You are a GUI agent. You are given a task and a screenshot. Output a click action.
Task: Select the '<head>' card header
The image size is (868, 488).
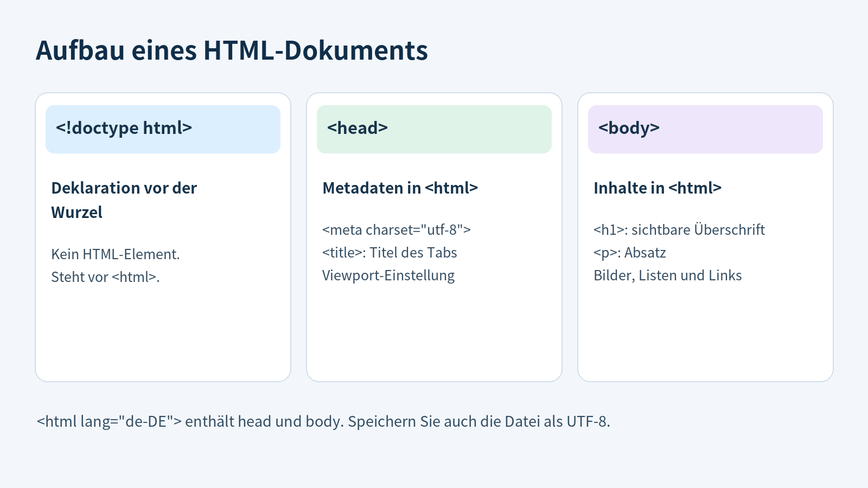coord(434,129)
